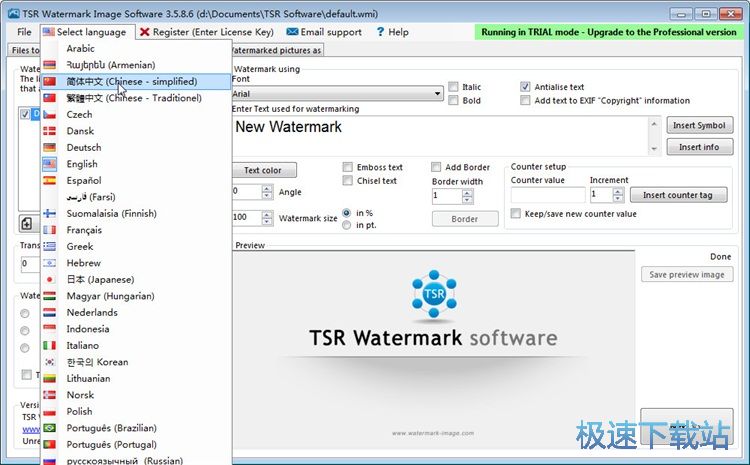The image size is (750, 465).
Task: Click the Dutch flag icon
Action: pyautogui.click(x=50, y=312)
